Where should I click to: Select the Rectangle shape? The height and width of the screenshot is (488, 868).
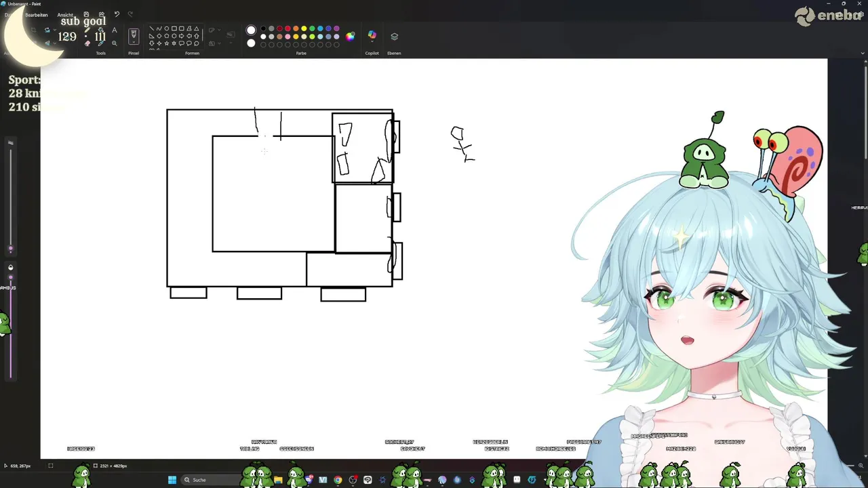pos(174,28)
